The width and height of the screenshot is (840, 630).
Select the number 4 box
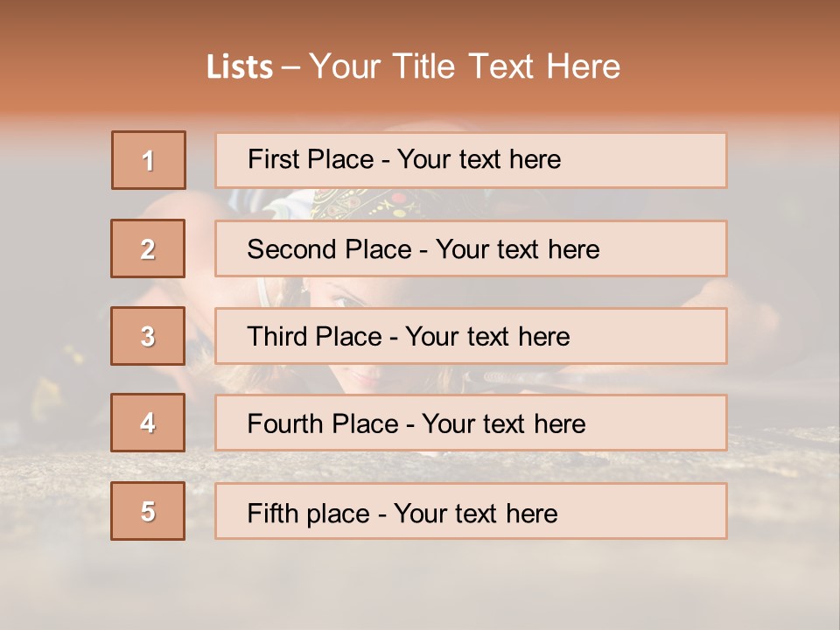coord(149,423)
